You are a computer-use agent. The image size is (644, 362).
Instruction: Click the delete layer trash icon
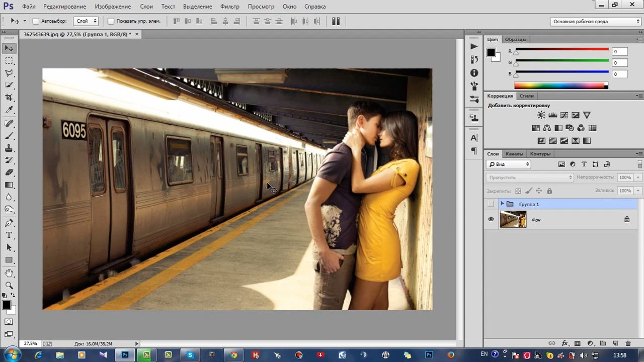pyautogui.click(x=628, y=343)
